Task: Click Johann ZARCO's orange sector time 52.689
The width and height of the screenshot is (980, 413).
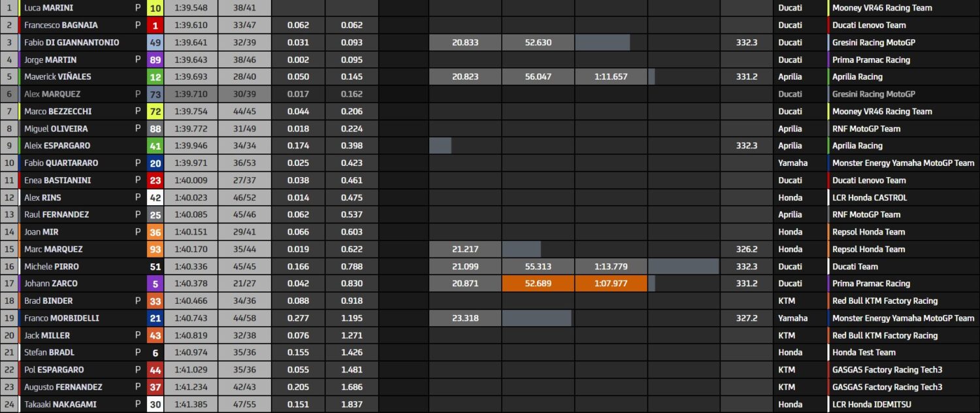Action: click(538, 284)
